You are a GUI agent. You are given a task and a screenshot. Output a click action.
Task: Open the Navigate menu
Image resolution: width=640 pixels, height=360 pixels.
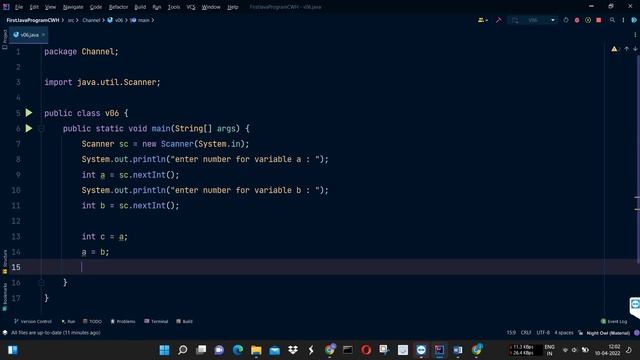73,7
